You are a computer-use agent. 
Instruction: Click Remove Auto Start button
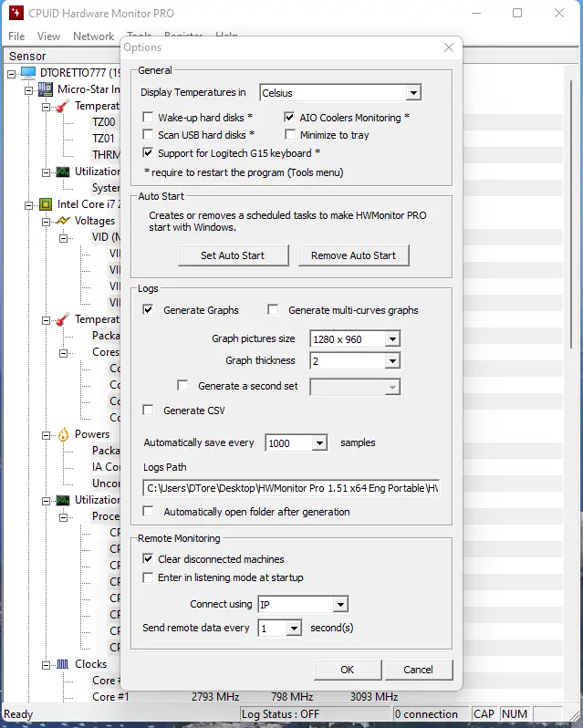coord(353,255)
